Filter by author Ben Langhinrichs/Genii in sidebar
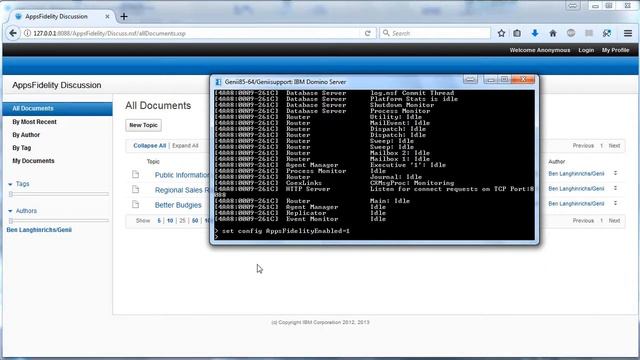640x360 pixels. tap(39, 230)
